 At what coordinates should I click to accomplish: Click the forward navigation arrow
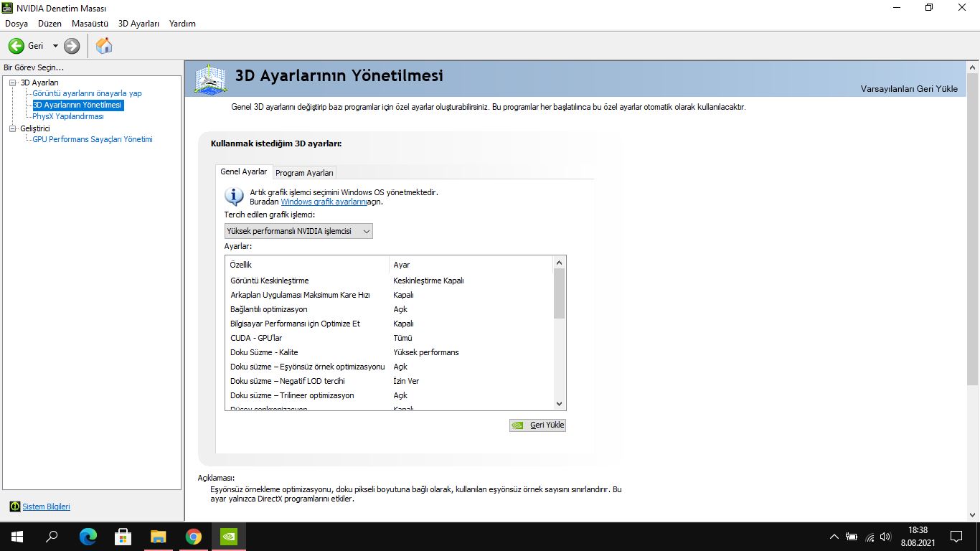coord(72,46)
